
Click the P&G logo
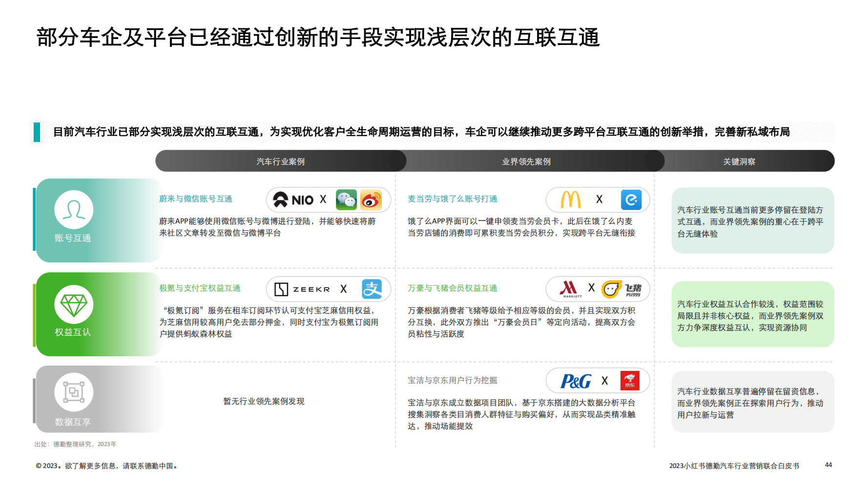coord(576,381)
